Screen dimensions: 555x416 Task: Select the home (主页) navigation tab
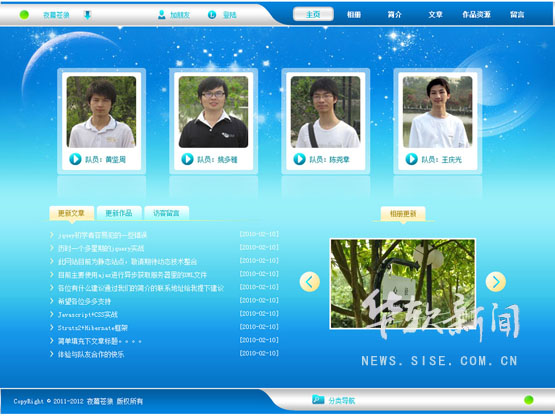pos(313,14)
